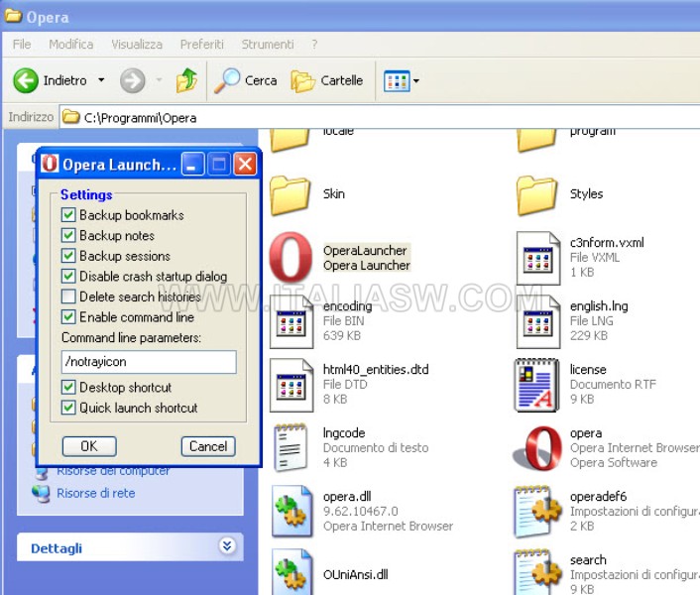Click the Dettagli panel header

point(130,546)
